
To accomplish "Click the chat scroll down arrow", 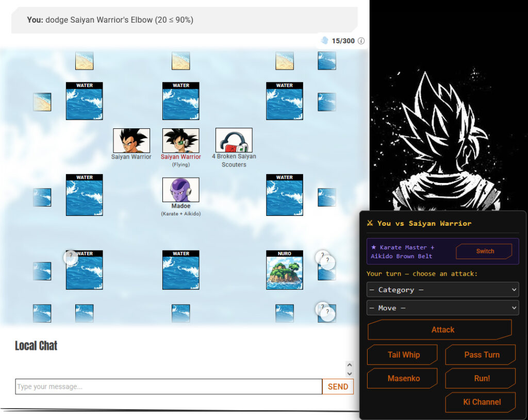I will coord(350,374).
